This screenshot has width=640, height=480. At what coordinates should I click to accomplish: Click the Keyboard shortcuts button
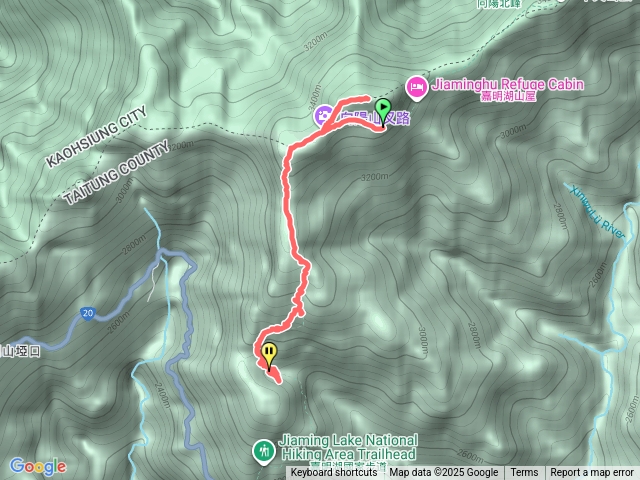pyautogui.click(x=334, y=473)
